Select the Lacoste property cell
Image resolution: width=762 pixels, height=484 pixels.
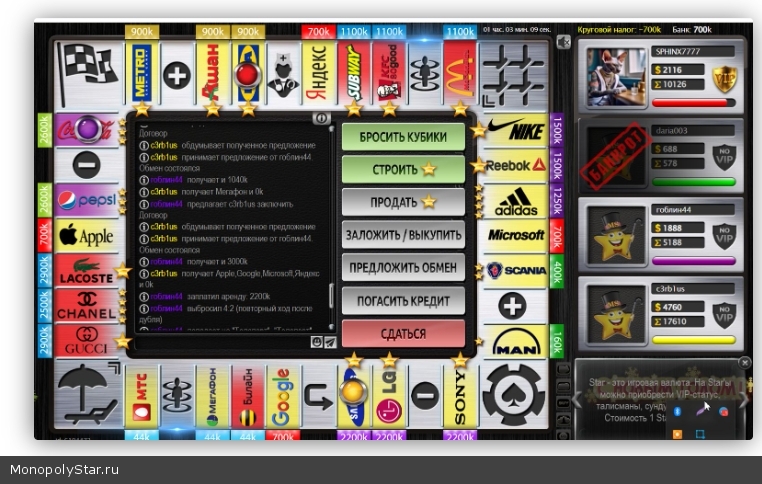pyautogui.click(x=87, y=271)
